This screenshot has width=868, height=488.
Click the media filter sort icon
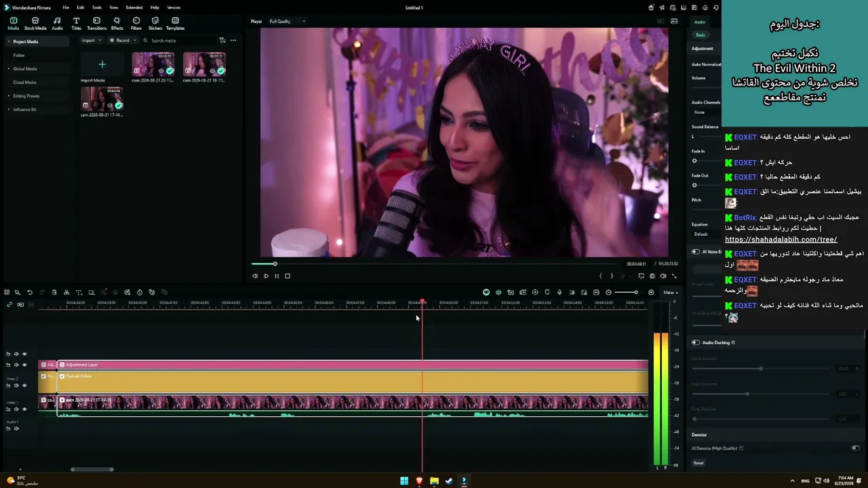pos(222,40)
